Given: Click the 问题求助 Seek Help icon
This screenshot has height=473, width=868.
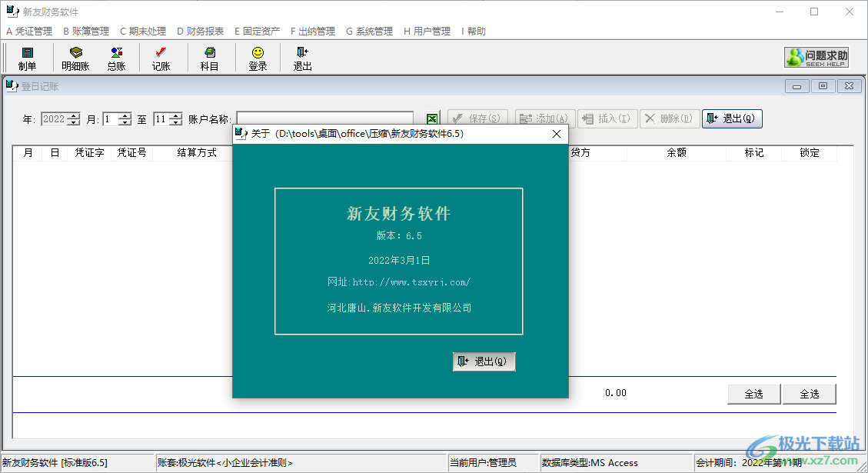Looking at the screenshot, I should (x=816, y=57).
